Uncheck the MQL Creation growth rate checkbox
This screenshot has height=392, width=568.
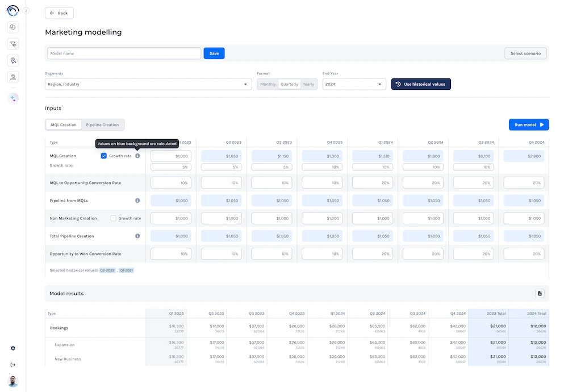pyautogui.click(x=104, y=156)
